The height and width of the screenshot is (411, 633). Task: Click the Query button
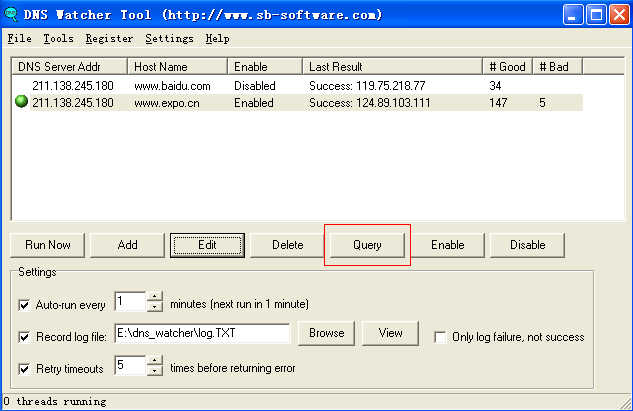[x=367, y=245]
